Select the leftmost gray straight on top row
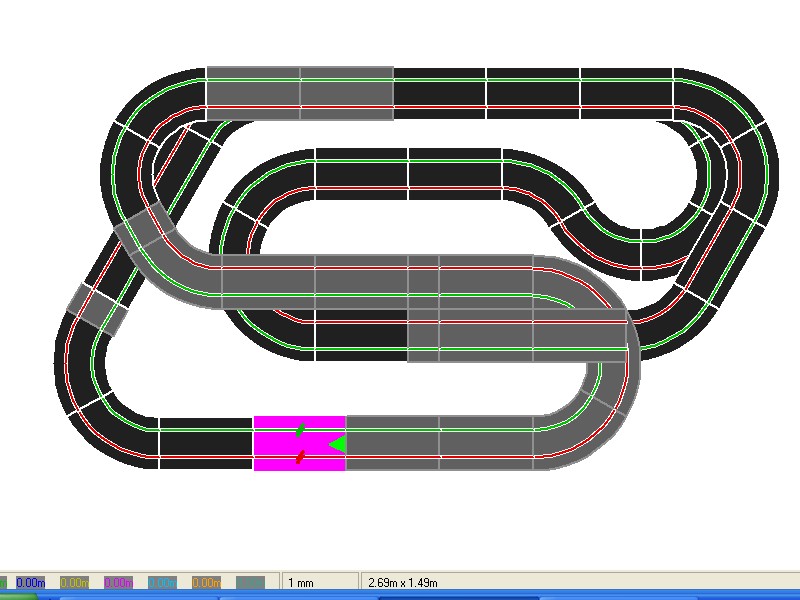The height and width of the screenshot is (600, 800). 253,93
